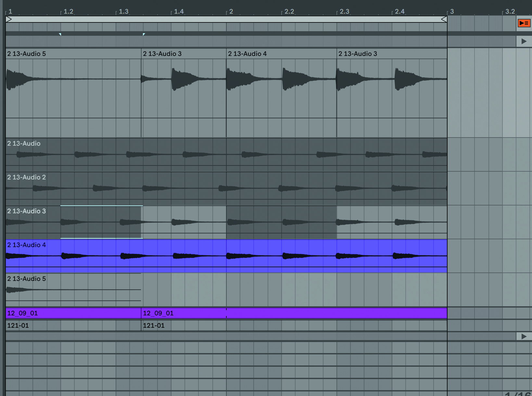Click position 1.4 in the ruler
The image size is (532, 396).
coord(179,11)
